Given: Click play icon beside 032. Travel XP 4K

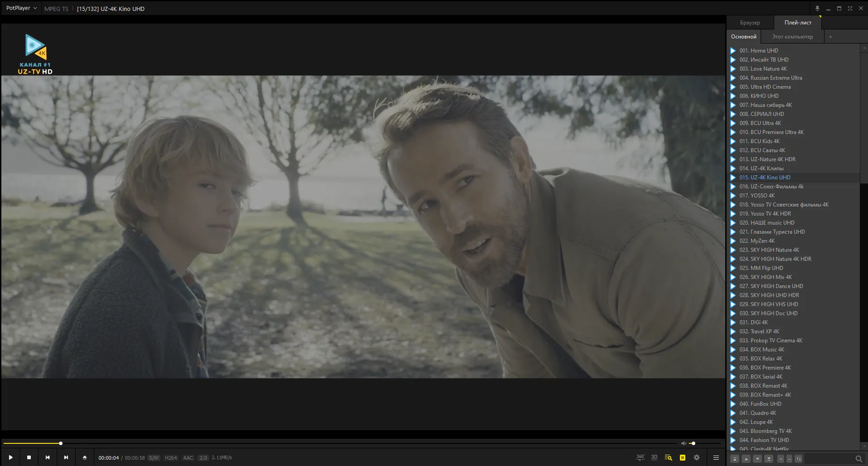Looking at the screenshot, I should point(733,331).
